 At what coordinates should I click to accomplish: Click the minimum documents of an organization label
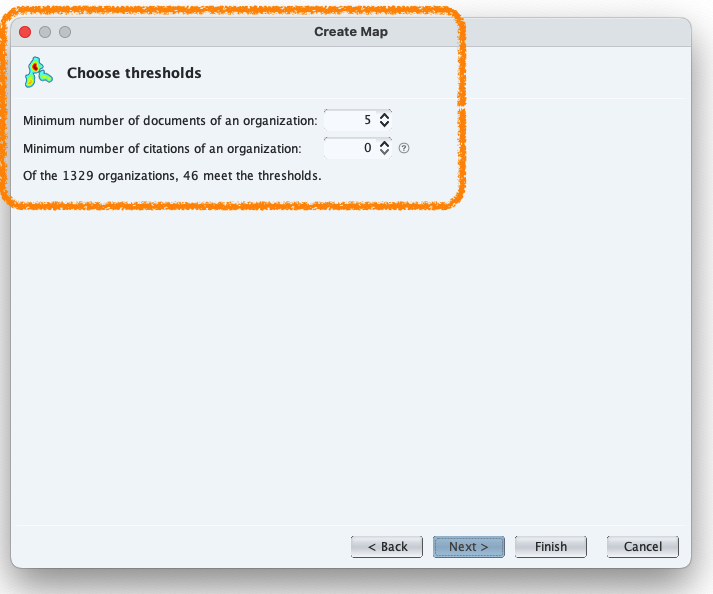click(x=170, y=120)
